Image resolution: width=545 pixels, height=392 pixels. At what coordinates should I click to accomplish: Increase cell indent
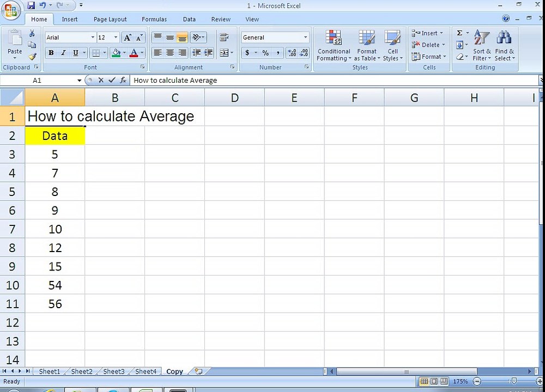coord(208,53)
